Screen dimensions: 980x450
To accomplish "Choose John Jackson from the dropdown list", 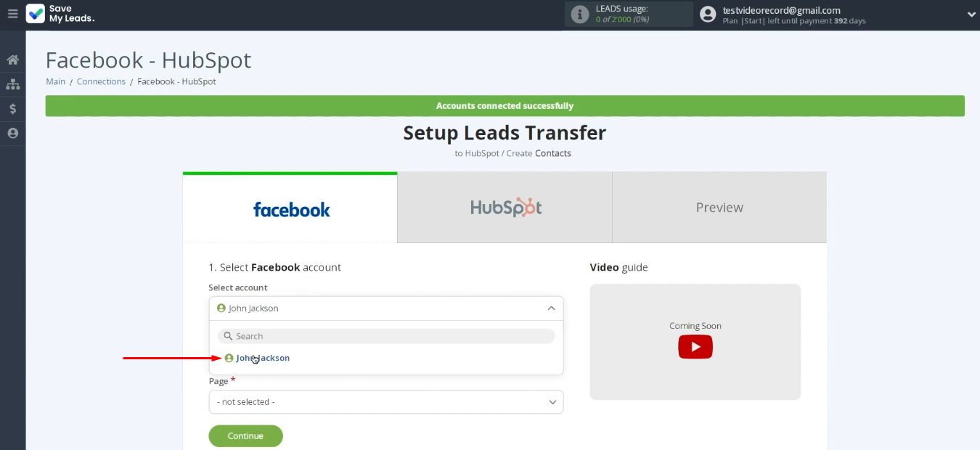I will coord(257,358).
